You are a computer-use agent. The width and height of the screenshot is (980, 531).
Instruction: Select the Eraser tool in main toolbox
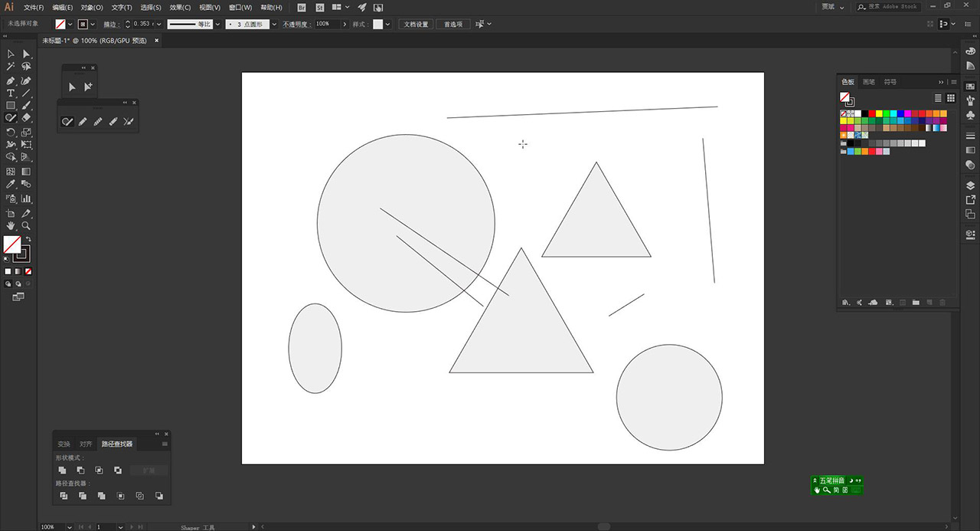(26, 119)
